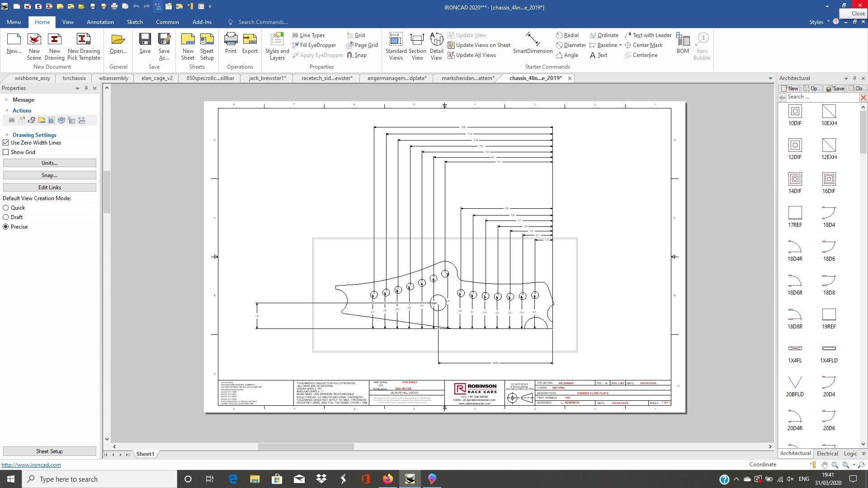Insert the 10DIF catalog item
Viewport: 868px width, 488px height.
[795, 115]
